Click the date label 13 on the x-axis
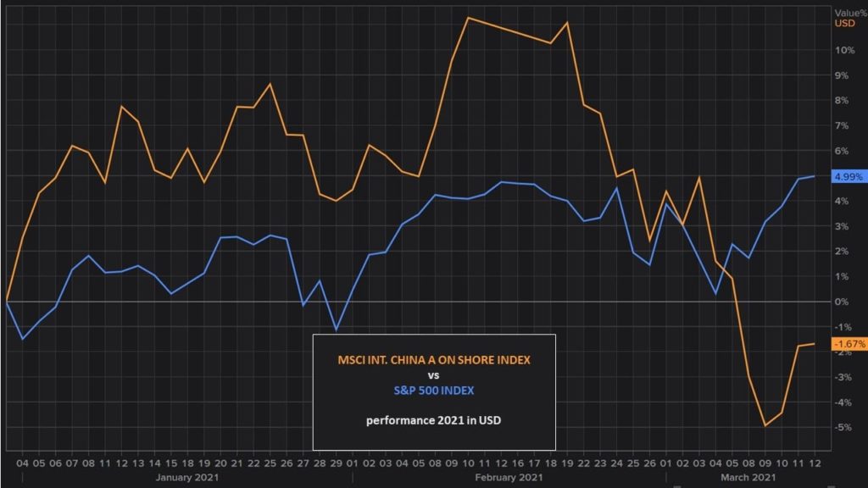The image size is (868, 488). click(138, 463)
